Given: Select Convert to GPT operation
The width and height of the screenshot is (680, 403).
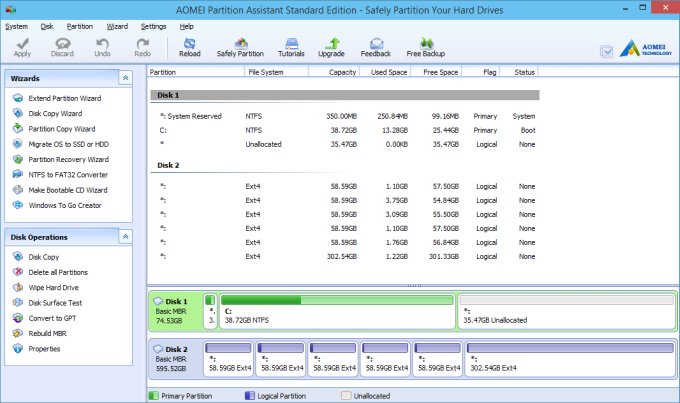Looking at the screenshot, I should click(x=52, y=318).
